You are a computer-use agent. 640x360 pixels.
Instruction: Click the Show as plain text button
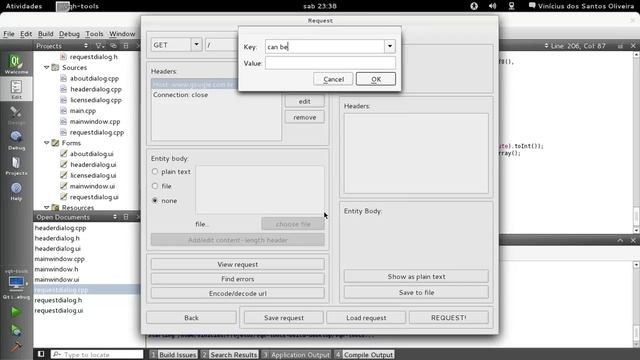click(x=416, y=276)
